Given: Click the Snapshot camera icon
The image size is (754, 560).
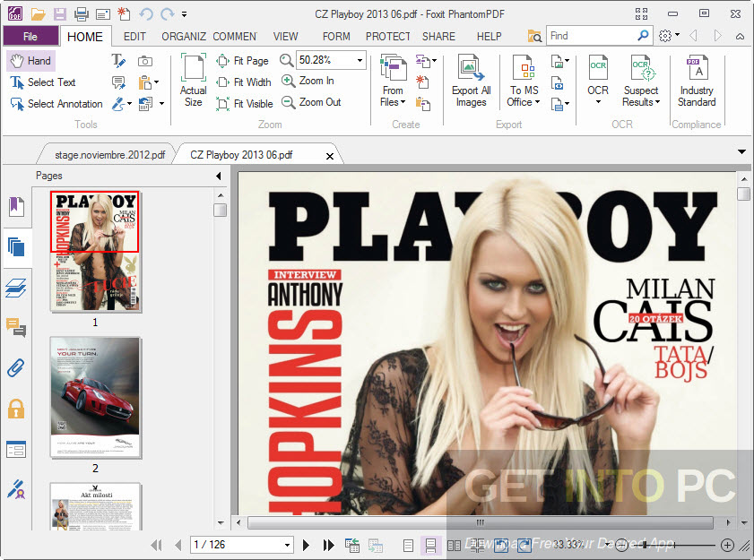Looking at the screenshot, I should point(145,61).
